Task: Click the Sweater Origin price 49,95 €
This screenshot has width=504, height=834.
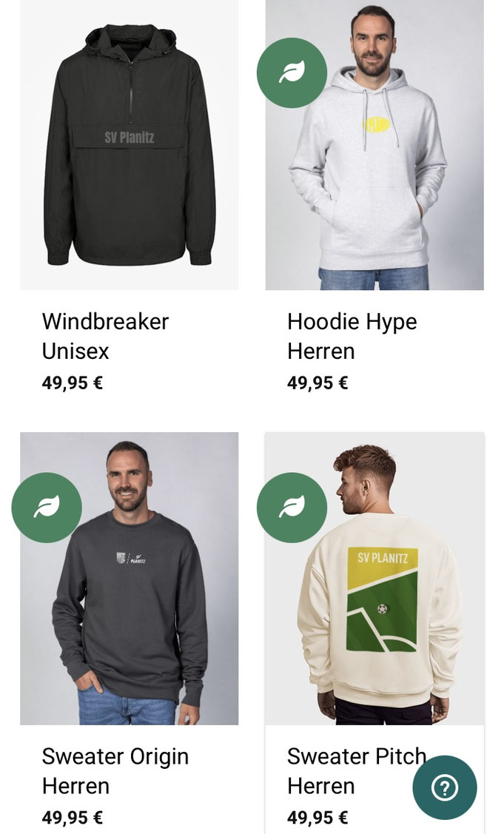Action: click(x=73, y=818)
